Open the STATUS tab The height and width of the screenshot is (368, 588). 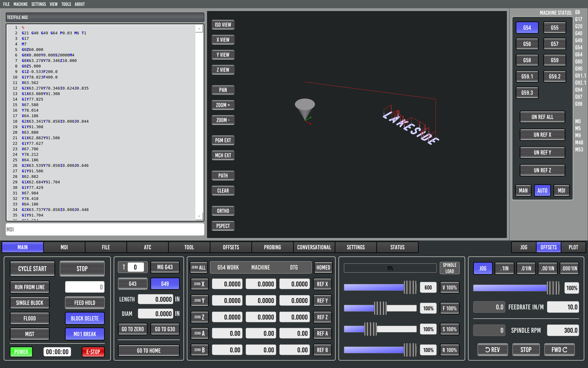(398, 247)
